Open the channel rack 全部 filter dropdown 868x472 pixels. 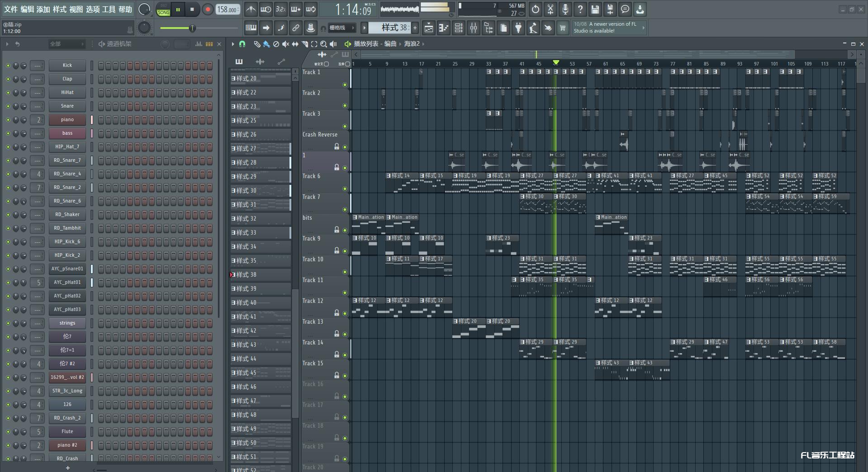pyautogui.click(x=66, y=44)
